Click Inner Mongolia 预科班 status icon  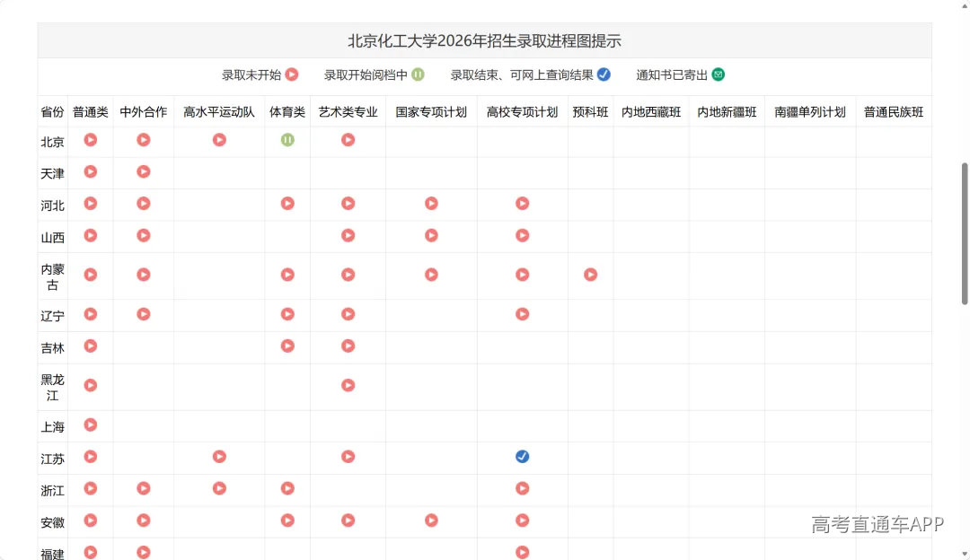pos(591,275)
